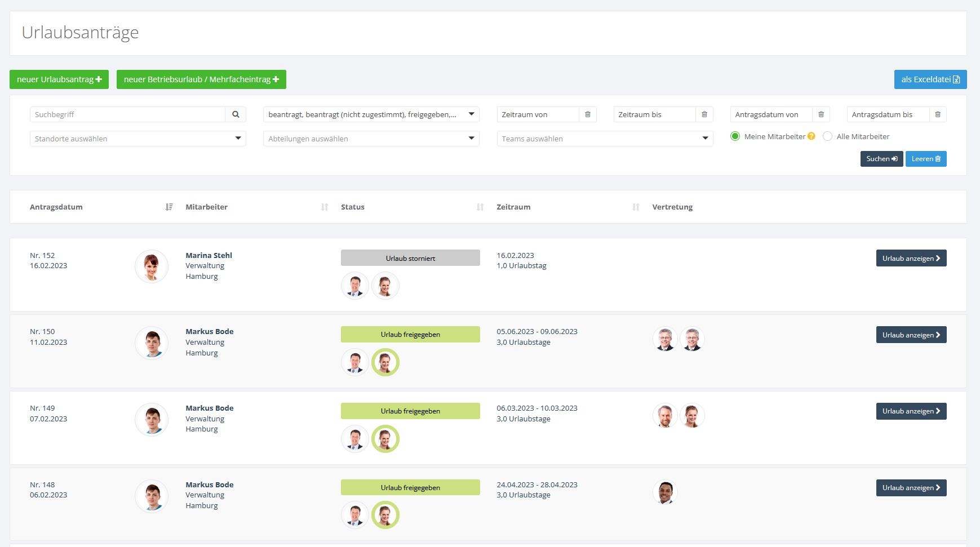This screenshot has width=980, height=547.
Task: Sort the list by Status column icon
Action: click(x=480, y=207)
